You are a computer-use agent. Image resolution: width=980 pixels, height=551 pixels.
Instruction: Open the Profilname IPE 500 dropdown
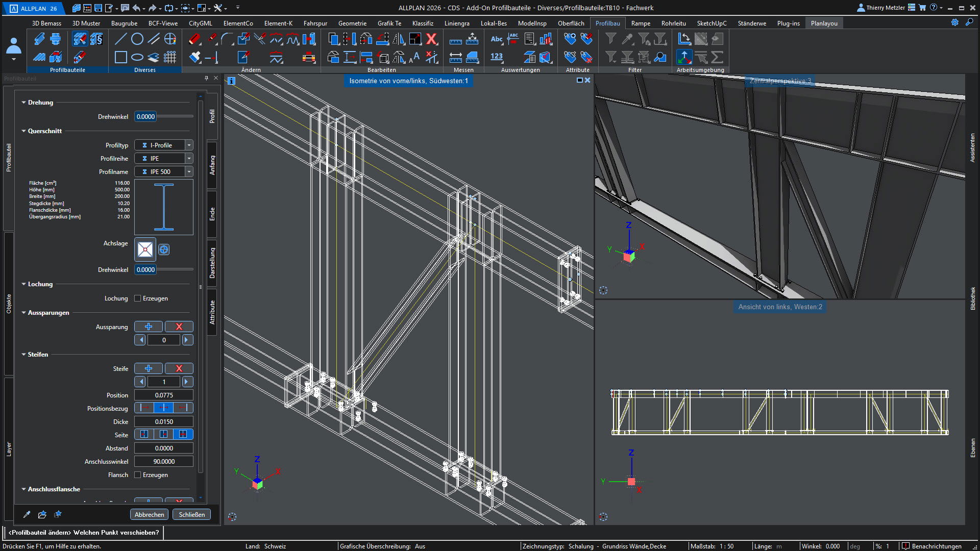(189, 172)
